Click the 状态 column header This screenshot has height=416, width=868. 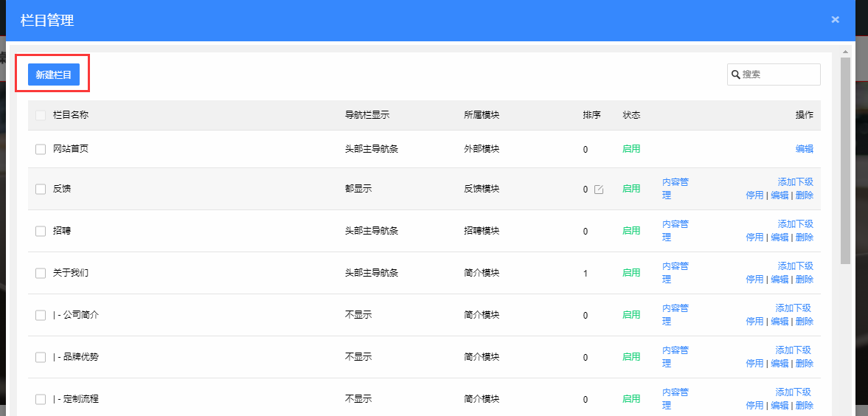click(631, 115)
